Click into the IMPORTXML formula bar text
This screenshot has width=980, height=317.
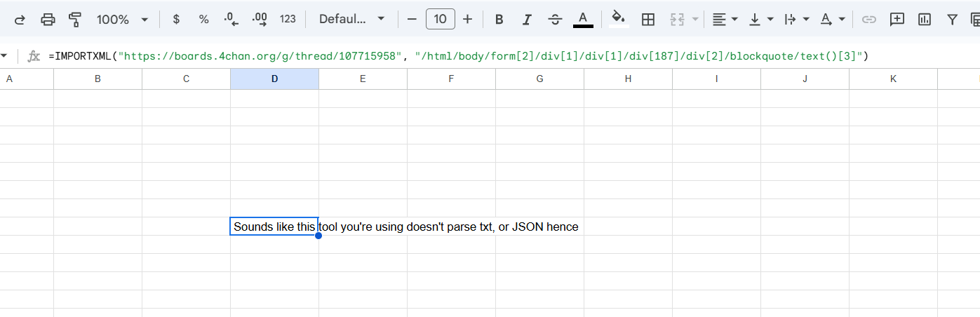point(459,56)
